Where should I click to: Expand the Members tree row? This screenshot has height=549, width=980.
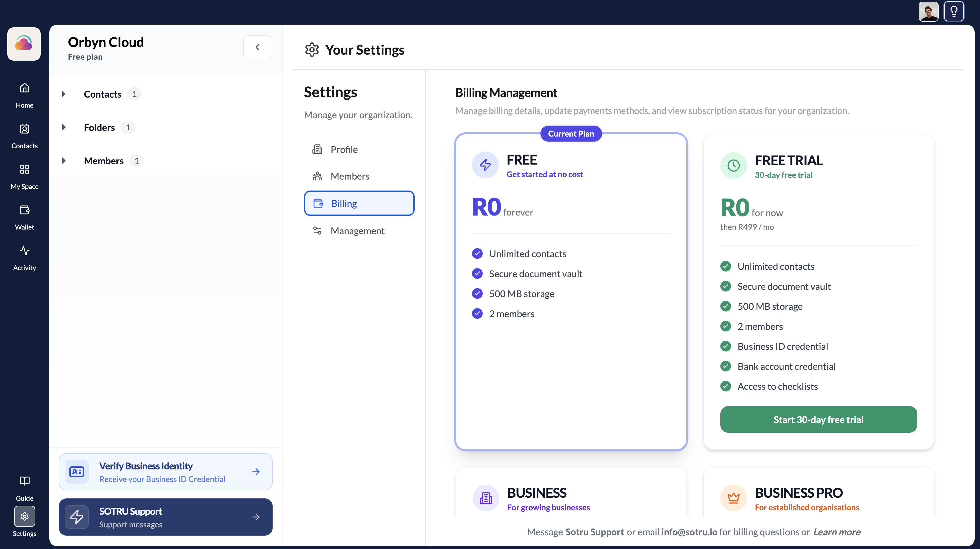pyautogui.click(x=64, y=161)
